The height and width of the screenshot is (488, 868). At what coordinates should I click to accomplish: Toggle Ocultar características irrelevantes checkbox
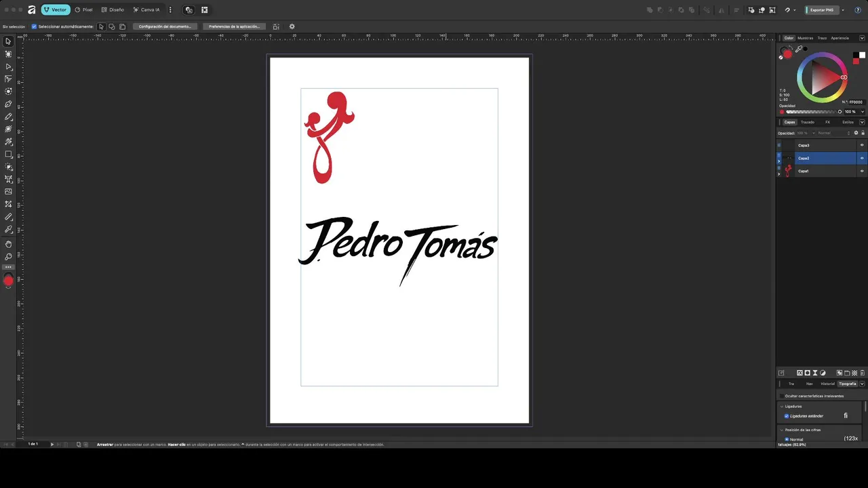782,396
